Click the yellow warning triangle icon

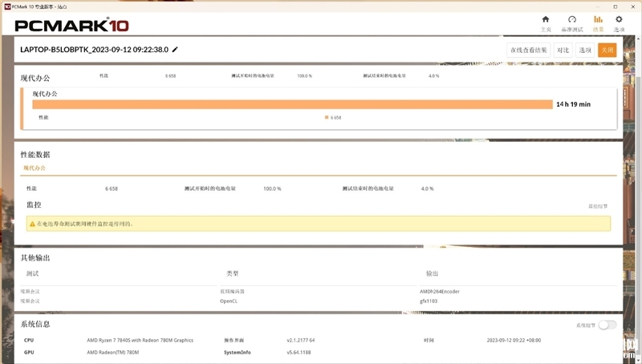click(x=32, y=224)
